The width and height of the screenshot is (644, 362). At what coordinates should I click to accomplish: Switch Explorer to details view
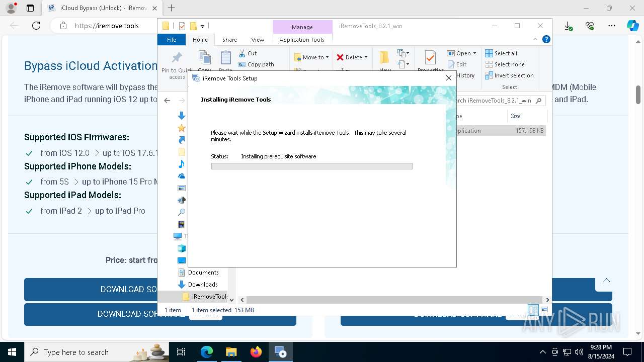[x=533, y=310]
